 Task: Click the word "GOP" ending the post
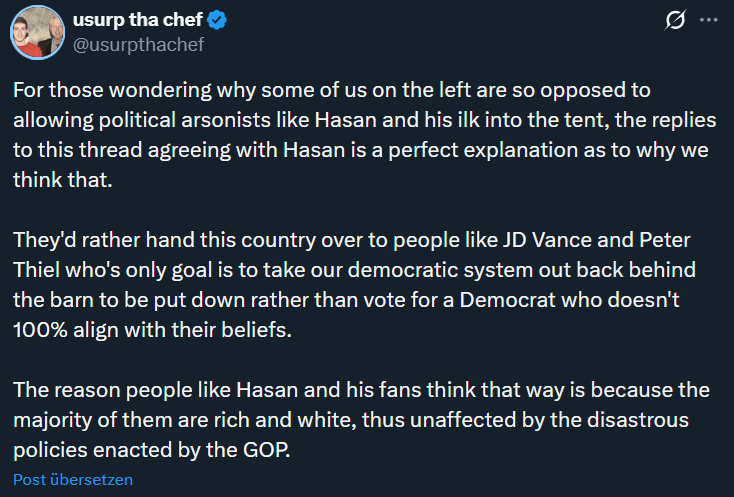265,449
